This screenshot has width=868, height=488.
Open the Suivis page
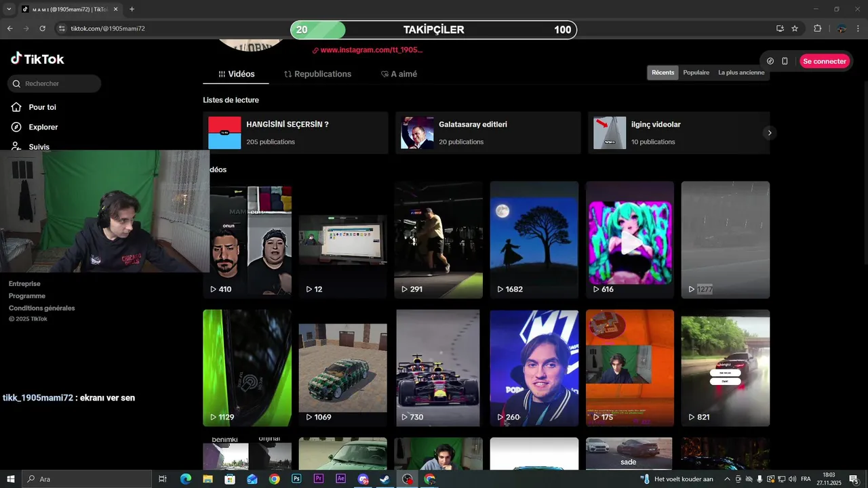coord(31,146)
